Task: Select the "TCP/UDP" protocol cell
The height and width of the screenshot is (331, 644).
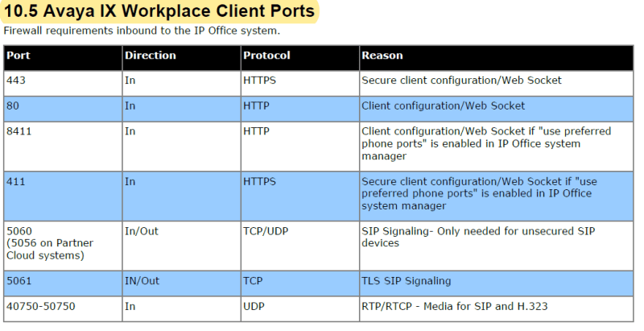Action: coord(299,246)
